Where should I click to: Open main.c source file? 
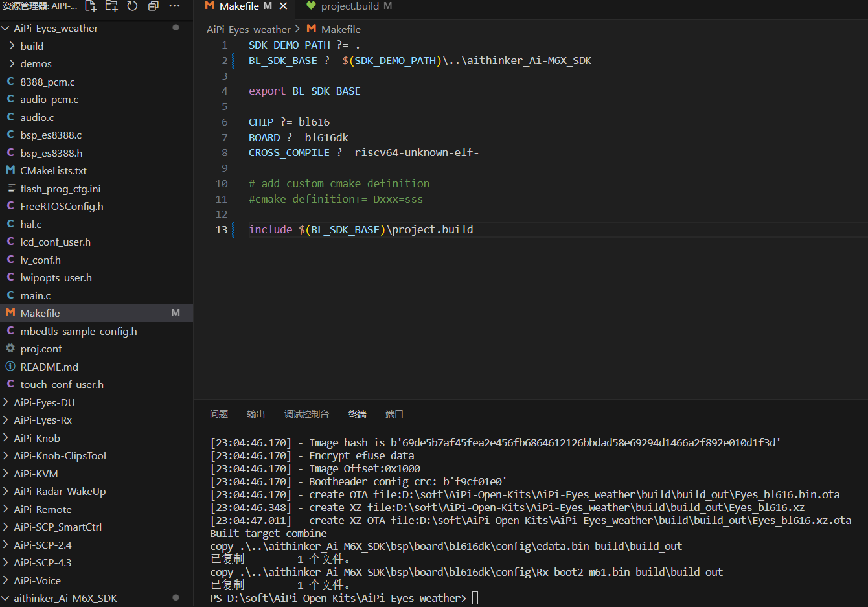(97, 295)
